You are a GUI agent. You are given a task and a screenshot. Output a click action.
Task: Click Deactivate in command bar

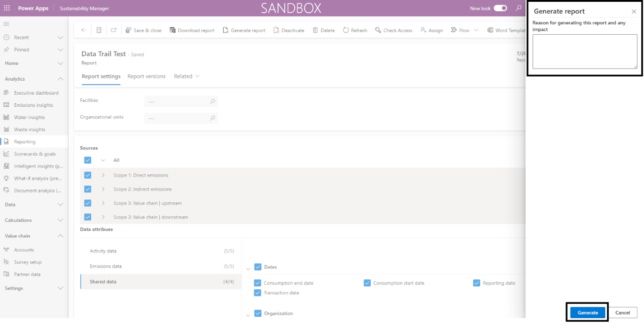[x=289, y=30]
